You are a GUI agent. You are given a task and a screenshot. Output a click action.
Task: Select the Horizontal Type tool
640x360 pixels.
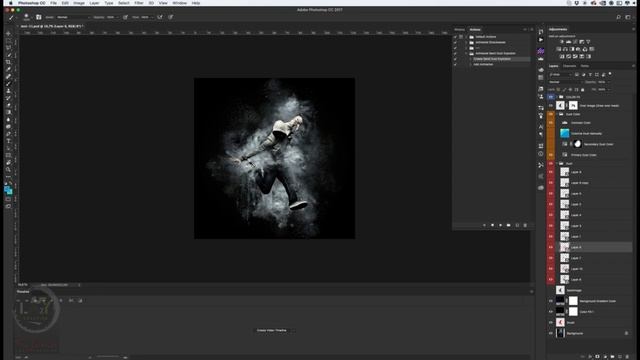click(x=8, y=141)
